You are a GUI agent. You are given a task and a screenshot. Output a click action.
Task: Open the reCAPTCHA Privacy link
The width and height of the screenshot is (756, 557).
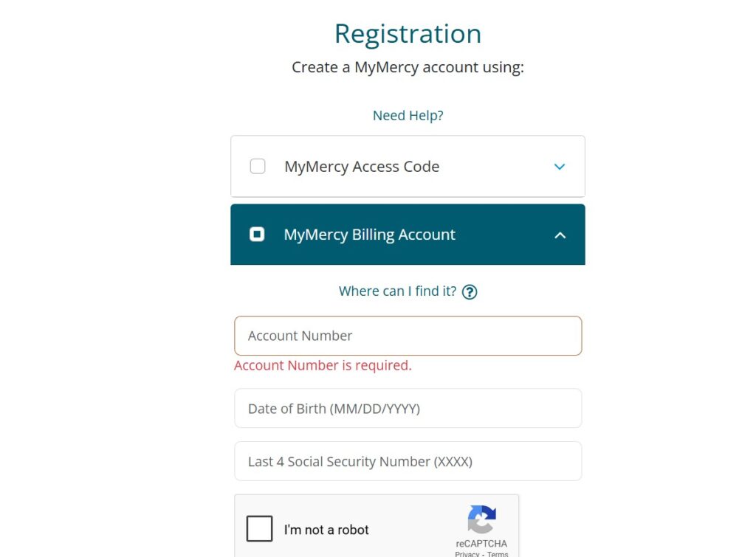[467, 554]
